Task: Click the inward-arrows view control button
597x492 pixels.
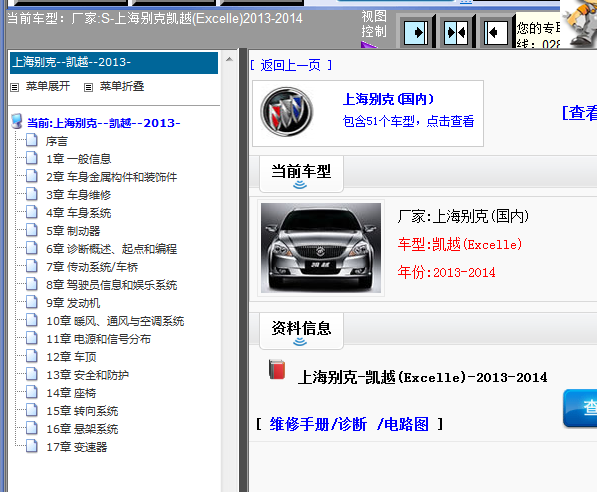Action: pos(456,32)
